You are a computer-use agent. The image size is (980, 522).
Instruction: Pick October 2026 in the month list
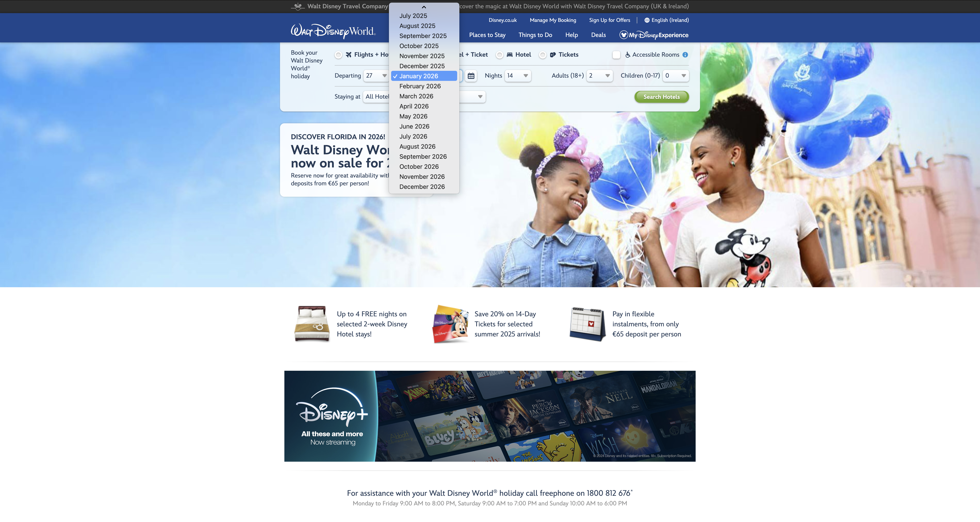point(424,167)
